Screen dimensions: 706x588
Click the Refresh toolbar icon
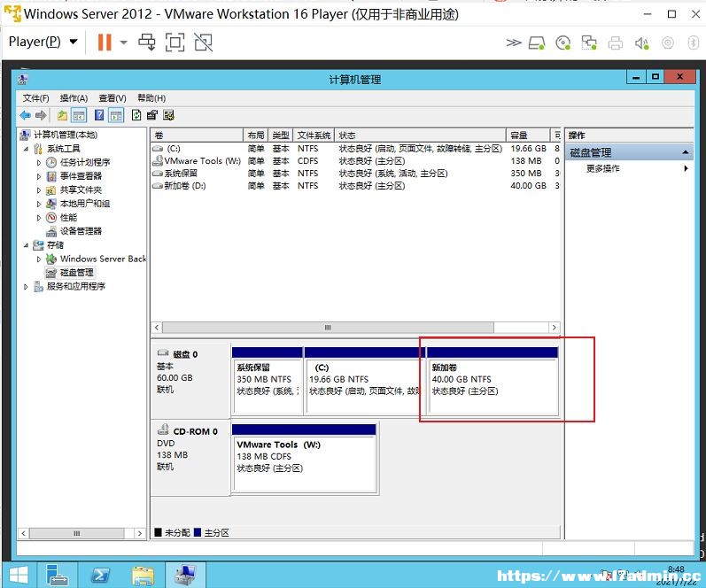tap(136, 115)
